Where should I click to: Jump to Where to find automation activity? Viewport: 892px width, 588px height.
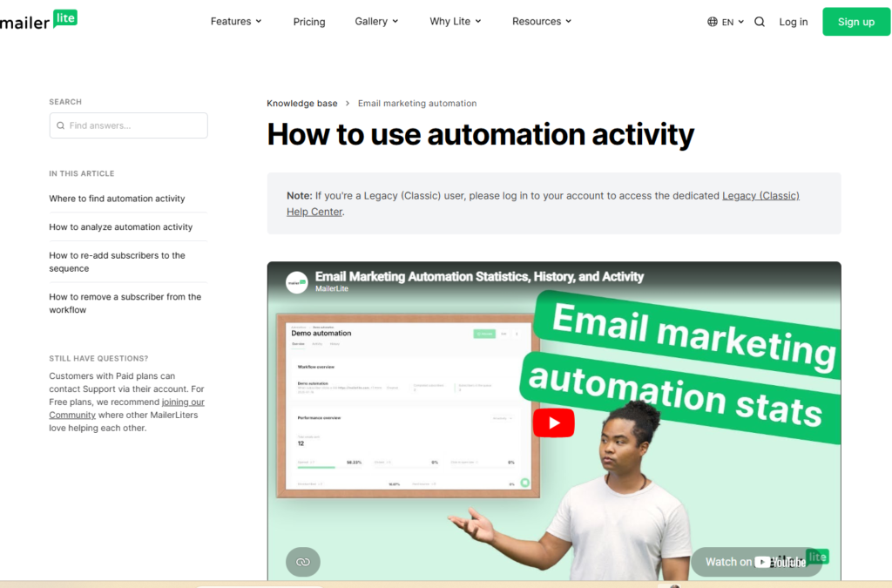click(x=117, y=199)
